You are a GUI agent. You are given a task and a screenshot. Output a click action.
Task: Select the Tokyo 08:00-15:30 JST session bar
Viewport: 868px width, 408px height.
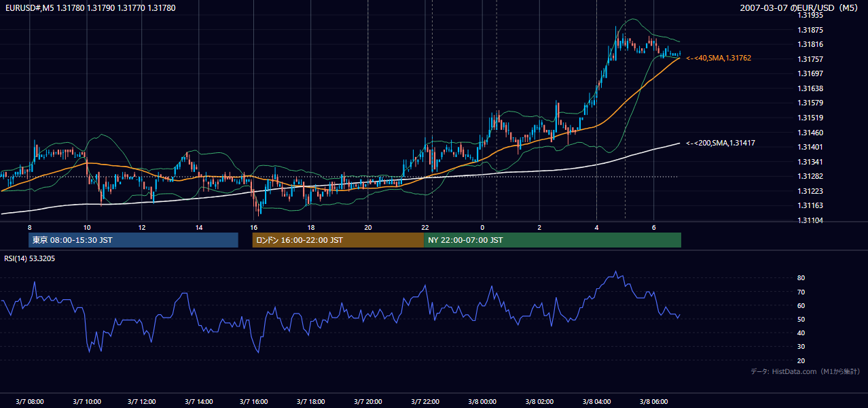tap(133, 240)
